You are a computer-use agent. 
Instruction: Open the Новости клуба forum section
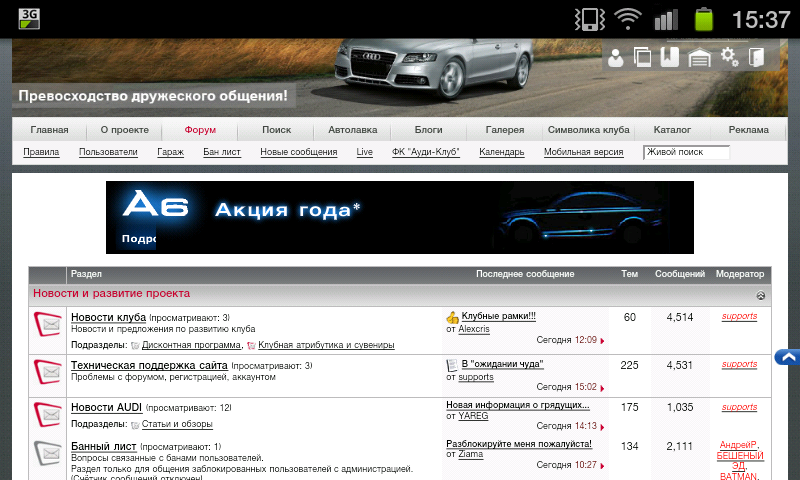coord(108,317)
